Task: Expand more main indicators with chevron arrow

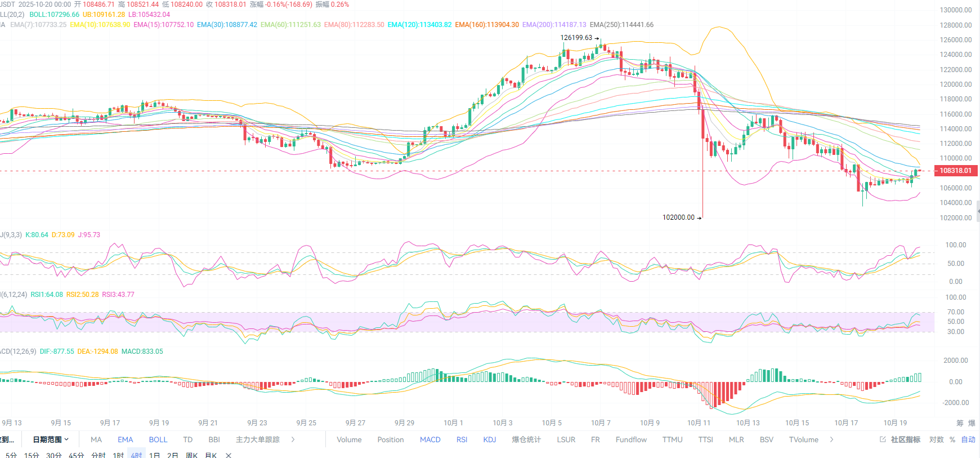Action: point(293,439)
